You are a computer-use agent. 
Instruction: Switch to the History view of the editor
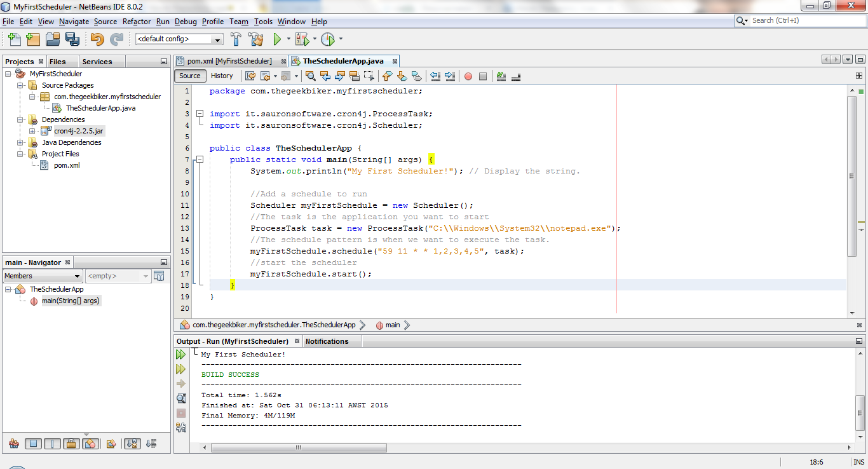point(222,76)
